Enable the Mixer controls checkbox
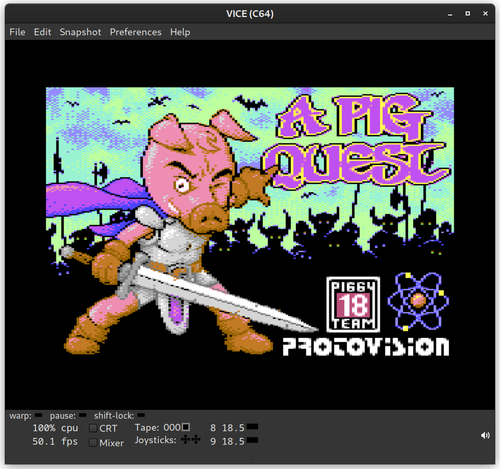The height and width of the screenshot is (469, 500). [x=93, y=443]
